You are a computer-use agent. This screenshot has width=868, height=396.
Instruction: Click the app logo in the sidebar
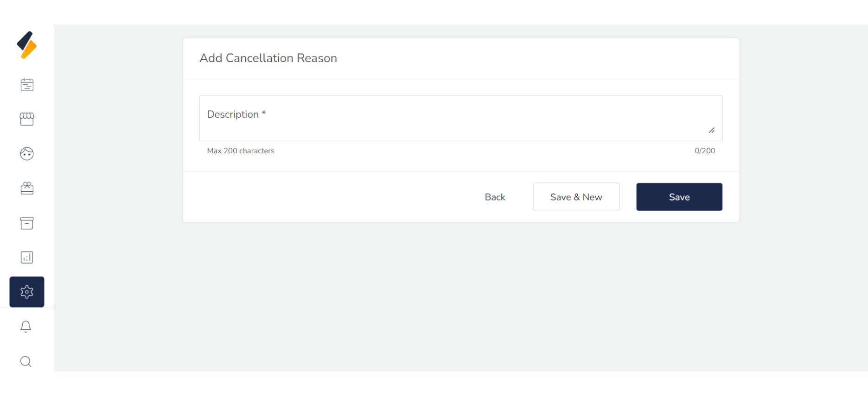tap(27, 45)
